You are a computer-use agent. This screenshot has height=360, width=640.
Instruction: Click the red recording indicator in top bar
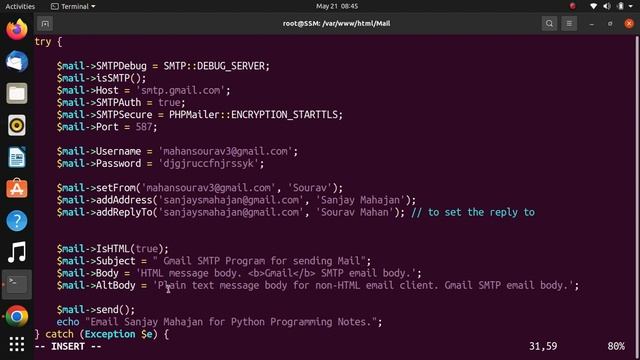(572, 6)
